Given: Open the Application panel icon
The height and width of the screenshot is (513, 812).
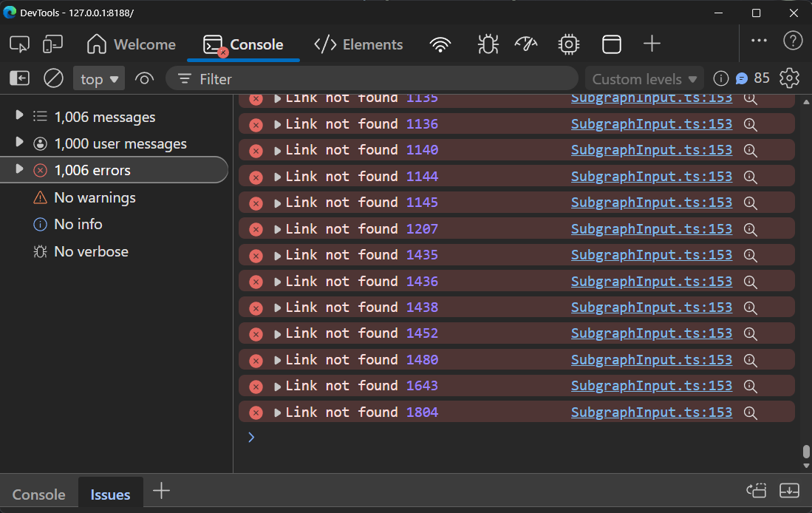Looking at the screenshot, I should tap(611, 44).
